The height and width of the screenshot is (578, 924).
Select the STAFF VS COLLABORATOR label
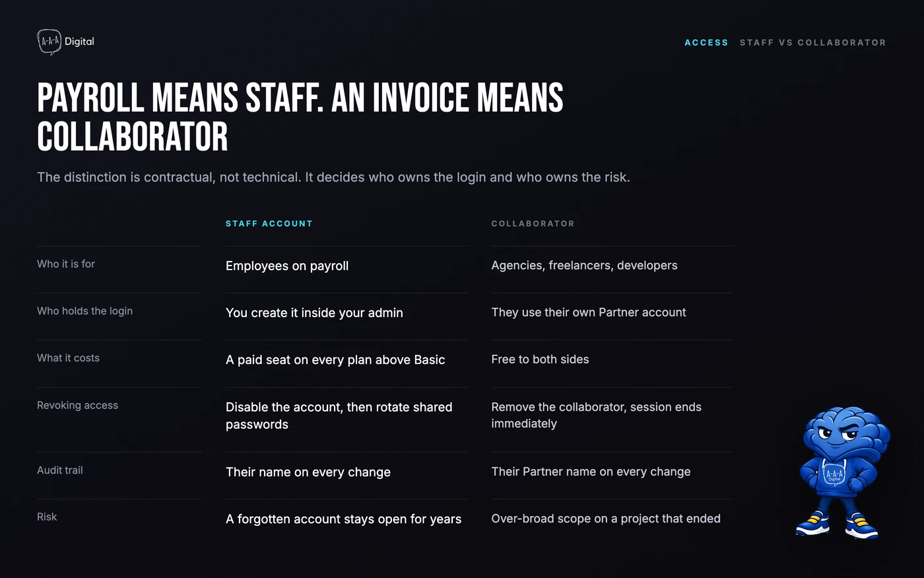tap(812, 42)
